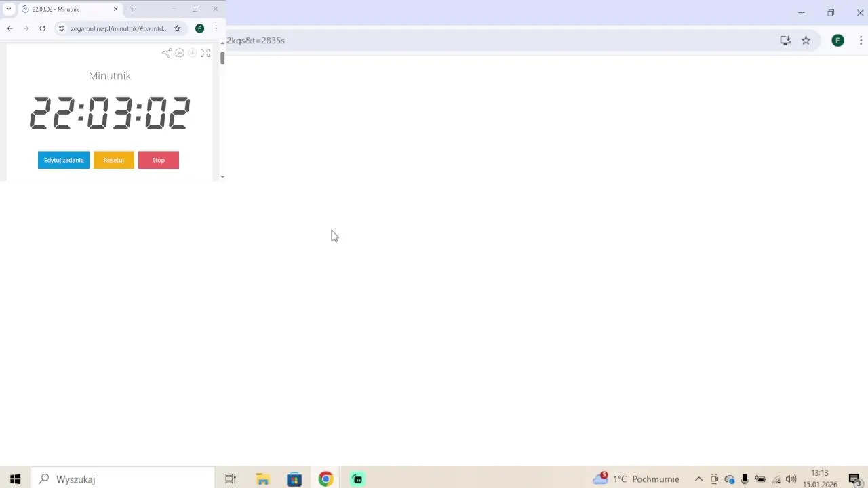The height and width of the screenshot is (488, 868).
Task: Expand hidden system tray icons
Action: tap(698, 479)
